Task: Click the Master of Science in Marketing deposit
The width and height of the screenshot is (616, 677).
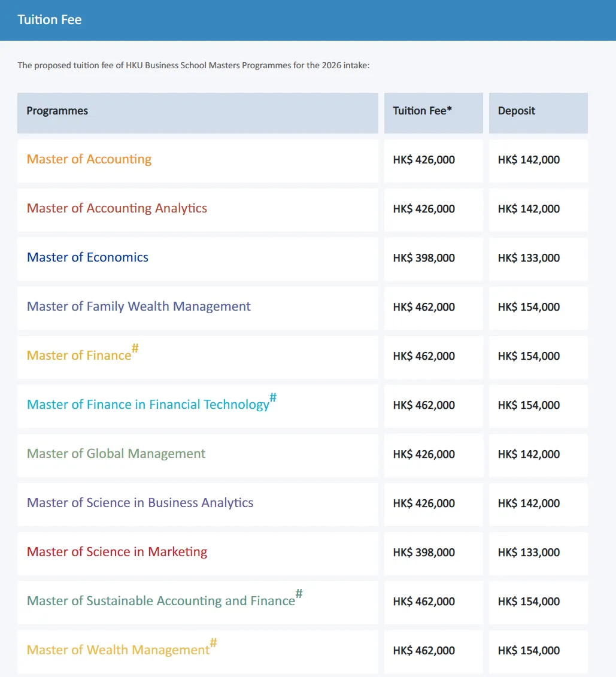Action: (x=529, y=552)
